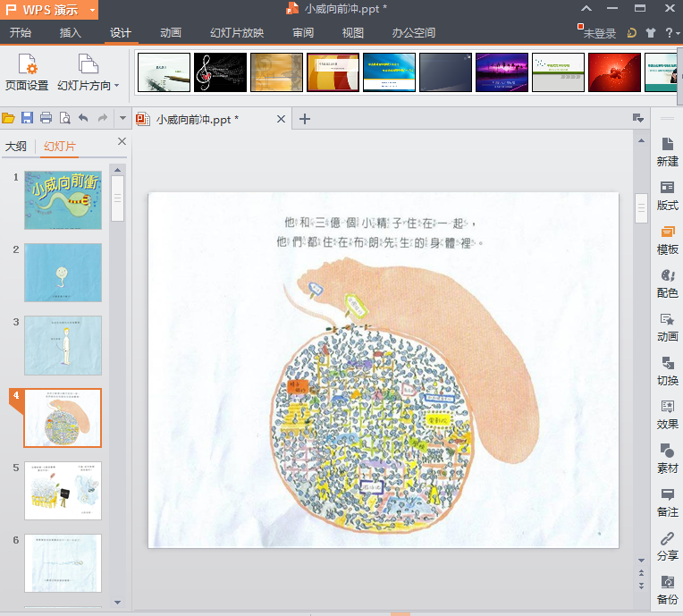
Task: Switch to the 办公空间 ribbon tab
Action: point(413,33)
